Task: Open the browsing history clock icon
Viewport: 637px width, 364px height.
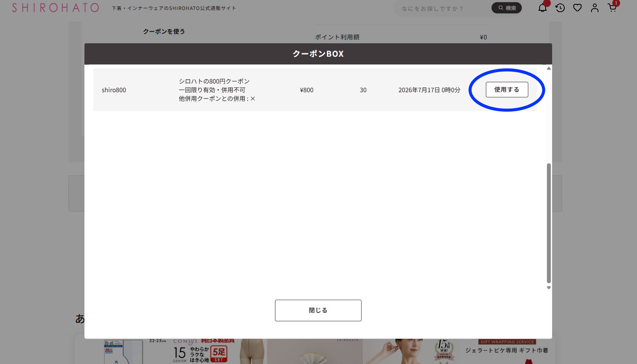Action: coord(560,8)
